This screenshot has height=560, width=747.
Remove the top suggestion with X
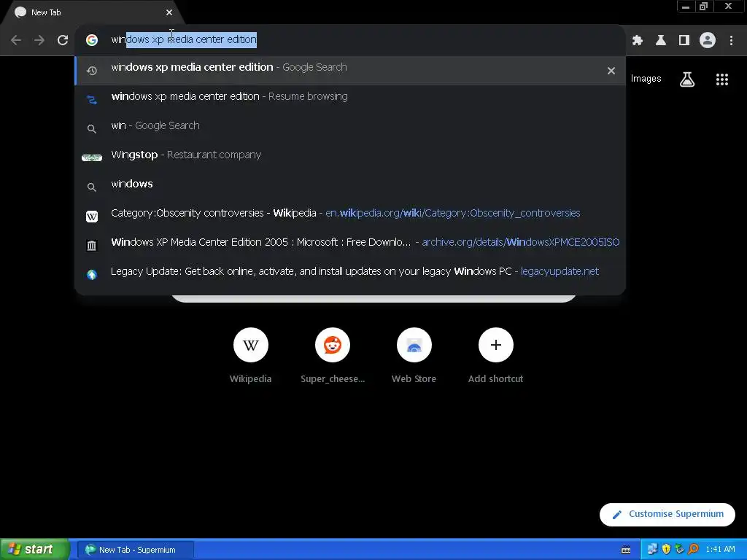tap(611, 71)
